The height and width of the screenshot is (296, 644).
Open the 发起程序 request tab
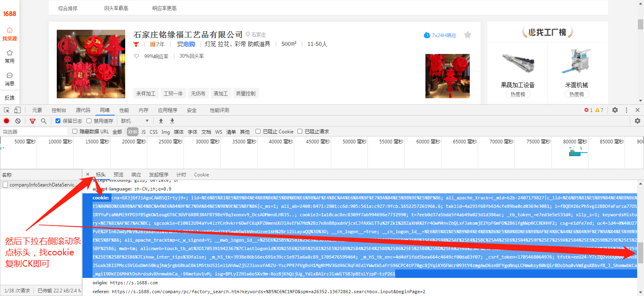coord(159,175)
